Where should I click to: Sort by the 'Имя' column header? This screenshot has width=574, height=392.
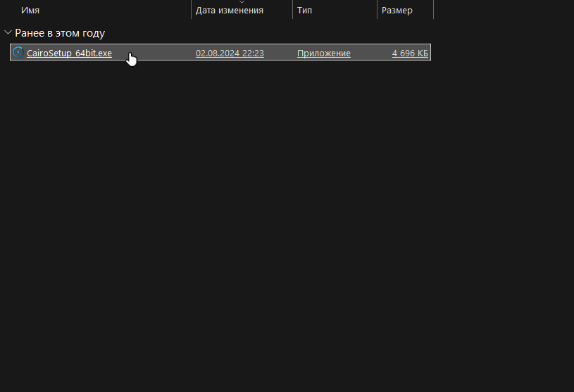coord(30,11)
